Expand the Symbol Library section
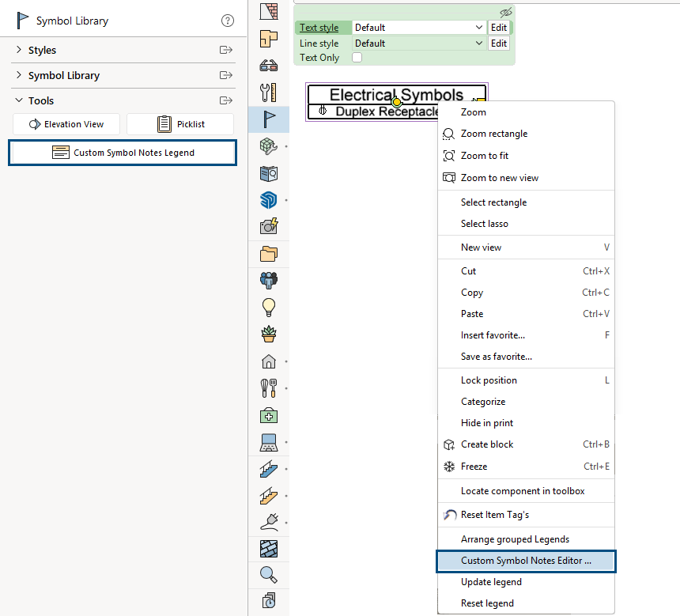 click(x=19, y=74)
